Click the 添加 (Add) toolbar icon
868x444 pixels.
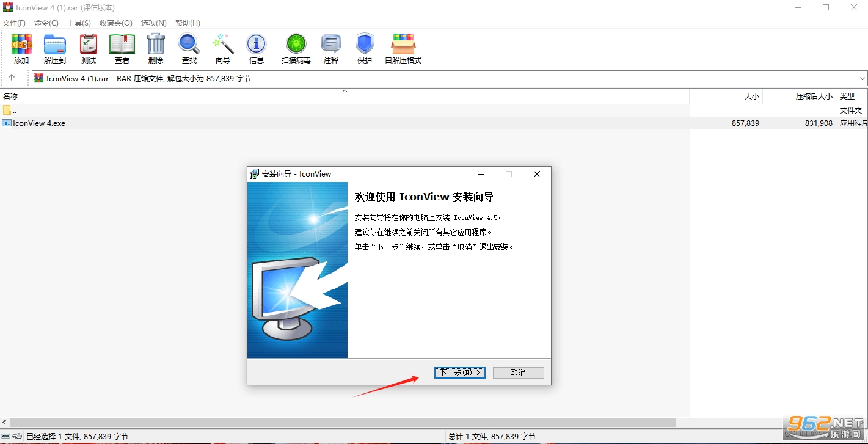pos(21,49)
